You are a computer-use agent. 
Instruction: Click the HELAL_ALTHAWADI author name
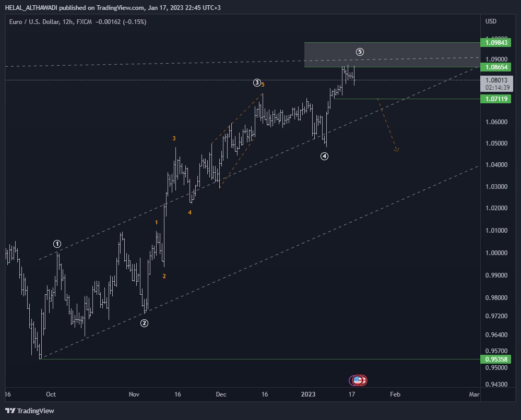point(31,8)
